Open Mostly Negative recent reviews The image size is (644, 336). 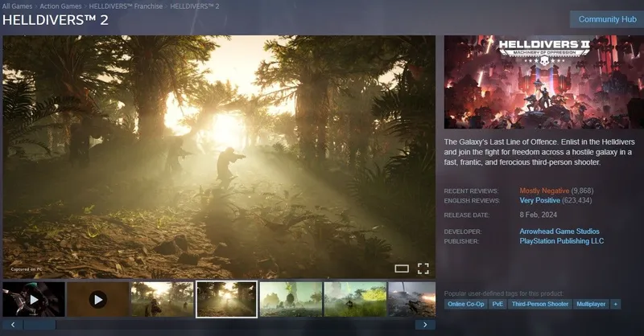coord(544,191)
